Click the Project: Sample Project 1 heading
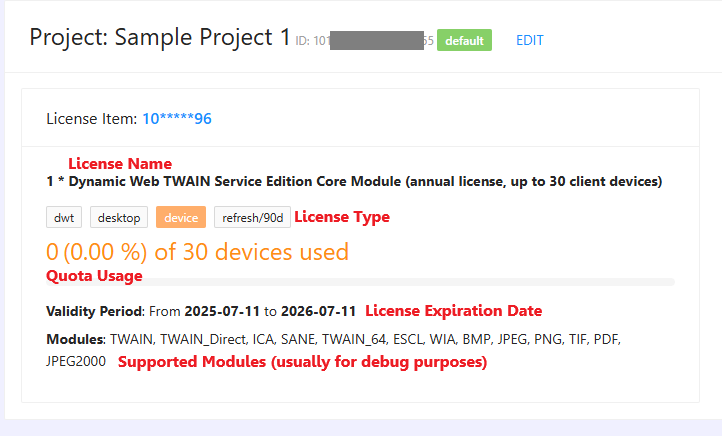 [160, 37]
